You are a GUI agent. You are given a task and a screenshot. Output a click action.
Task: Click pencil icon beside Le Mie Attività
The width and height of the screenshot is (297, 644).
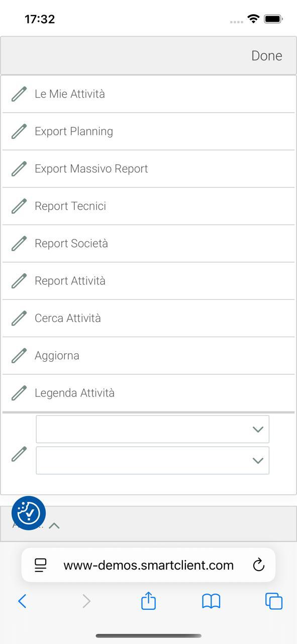point(19,94)
